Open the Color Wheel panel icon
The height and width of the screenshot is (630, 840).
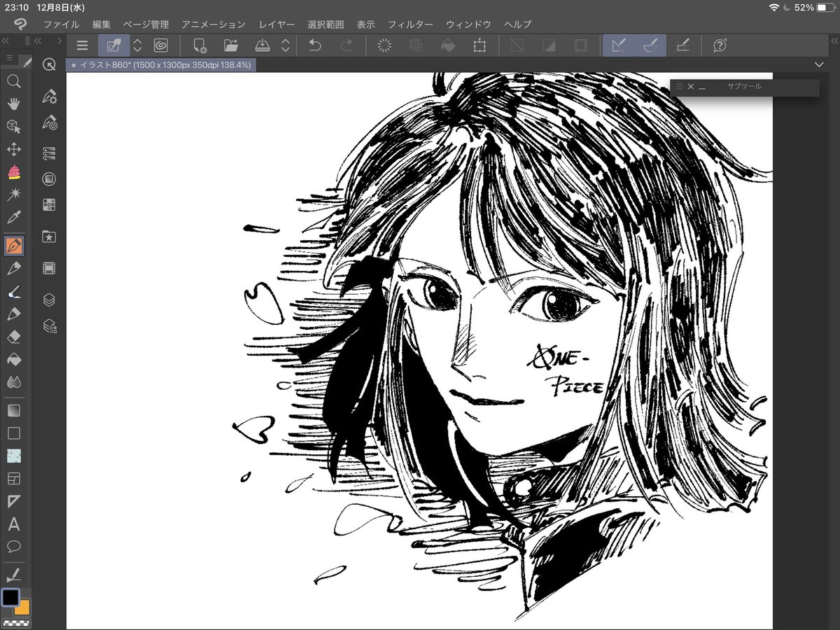point(49,179)
